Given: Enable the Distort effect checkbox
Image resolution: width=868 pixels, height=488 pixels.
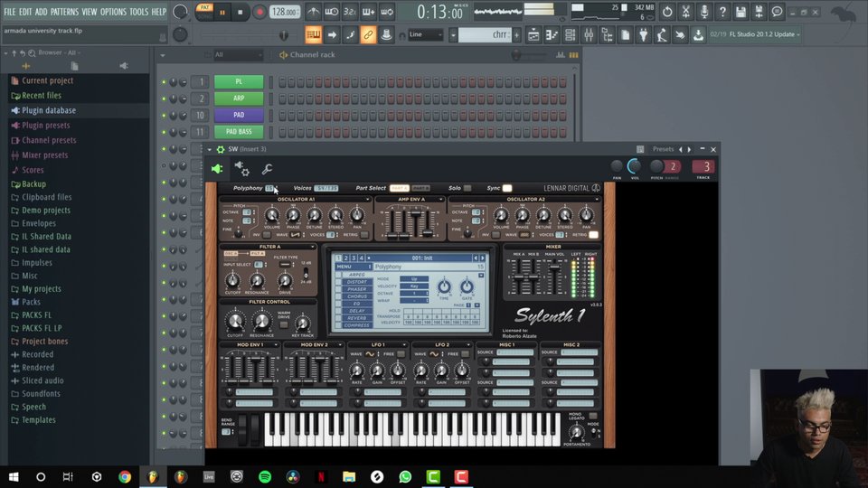Looking at the screenshot, I should (x=338, y=282).
